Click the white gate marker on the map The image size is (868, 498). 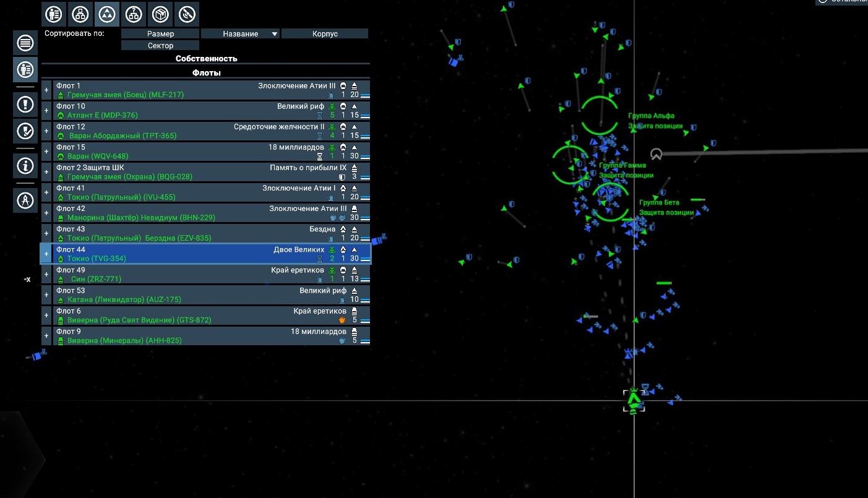click(656, 153)
